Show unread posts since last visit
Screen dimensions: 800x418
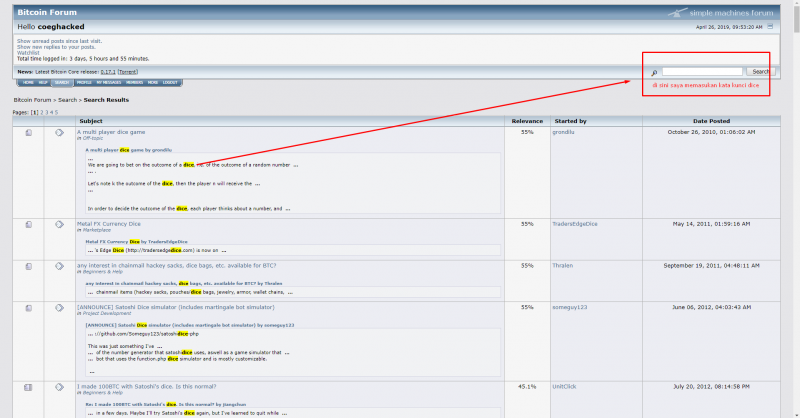[x=59, y=41]
